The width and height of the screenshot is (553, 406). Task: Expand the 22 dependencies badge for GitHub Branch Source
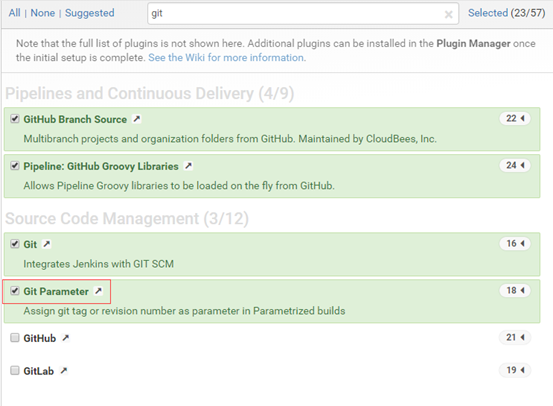coord(515,119)
